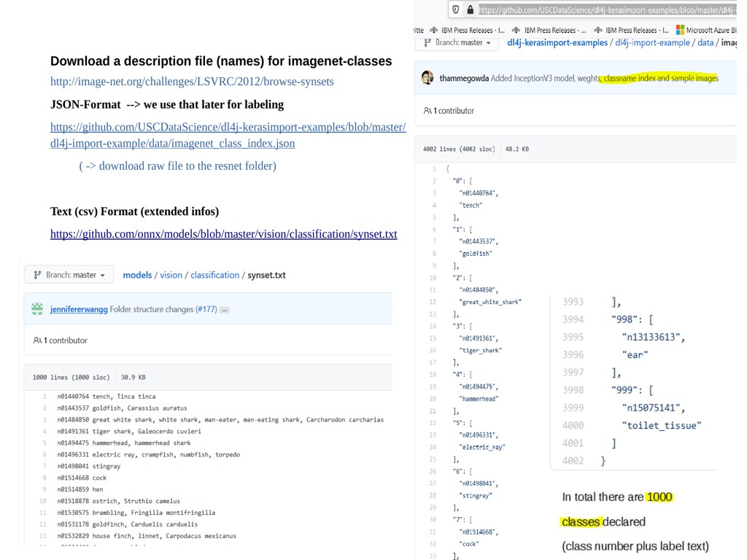Navigate to the vision breadcrumb folder

click(x=171, y=275)
